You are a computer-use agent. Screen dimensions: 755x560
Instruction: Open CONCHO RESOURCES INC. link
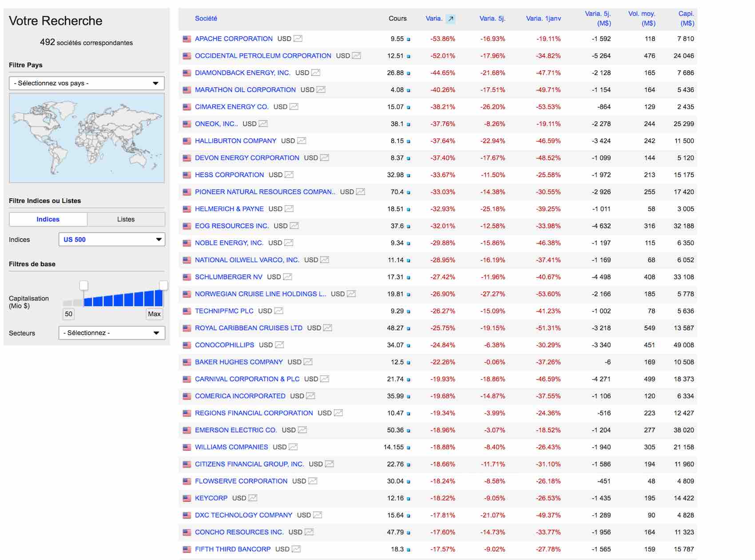point(239,532)
